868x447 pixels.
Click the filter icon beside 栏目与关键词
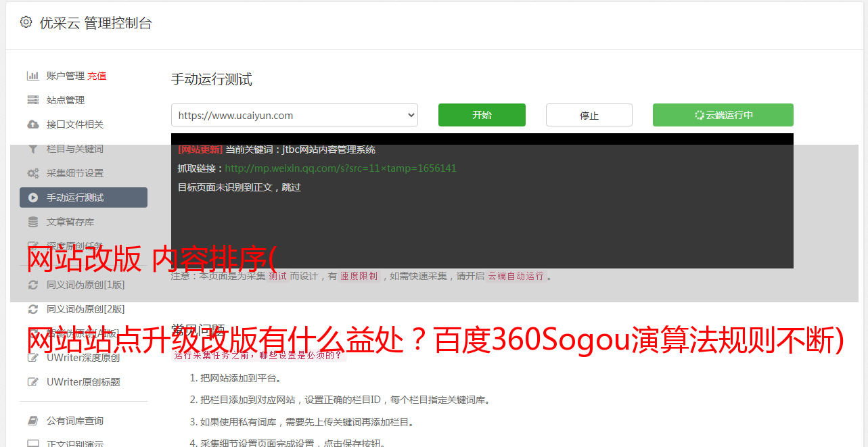[32, 149]
